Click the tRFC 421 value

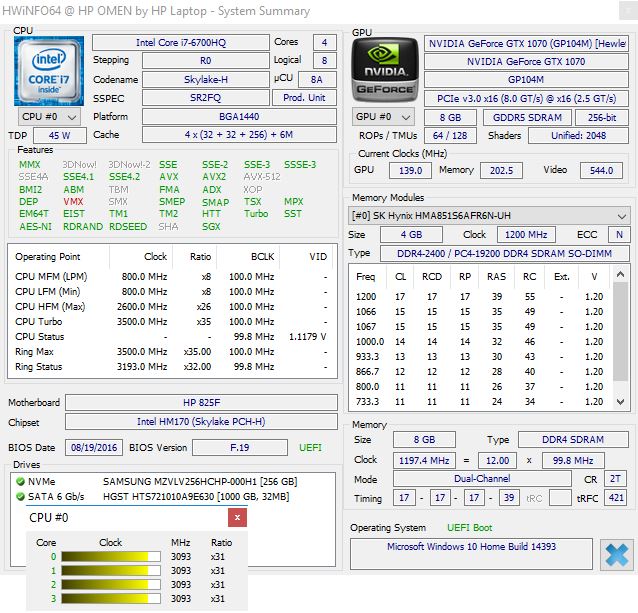pyautogui.click(x=616, y=497)
